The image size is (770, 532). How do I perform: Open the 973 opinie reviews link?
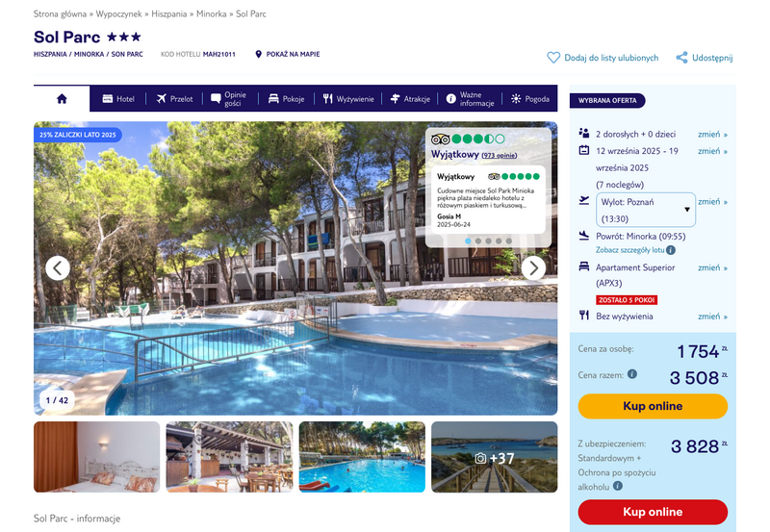pyautogui.click(x=499, y=155)
